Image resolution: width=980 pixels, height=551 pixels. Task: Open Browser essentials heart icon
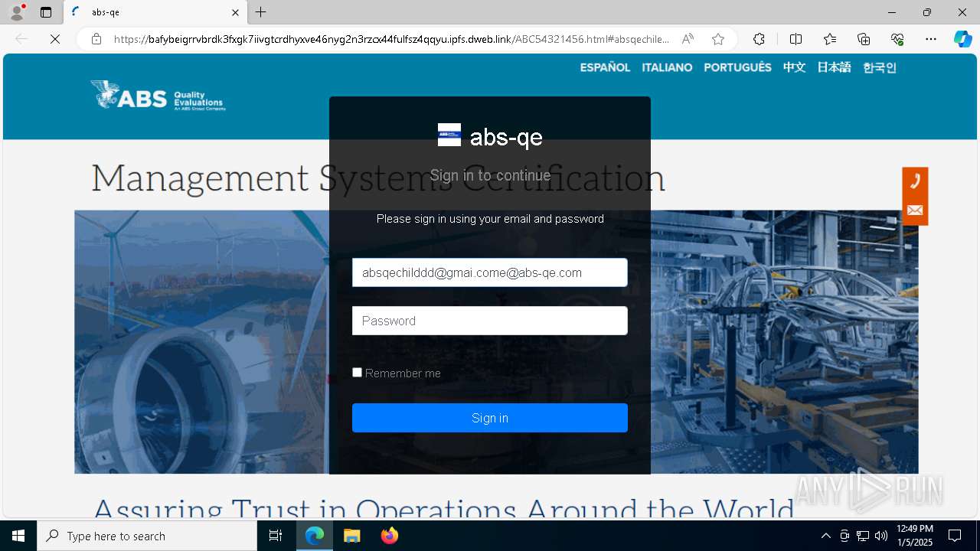point(897,39)
